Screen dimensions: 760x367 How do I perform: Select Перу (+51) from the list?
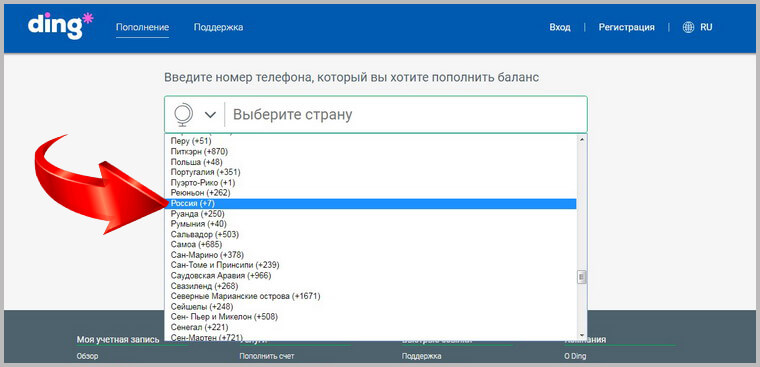pos(370,141)
